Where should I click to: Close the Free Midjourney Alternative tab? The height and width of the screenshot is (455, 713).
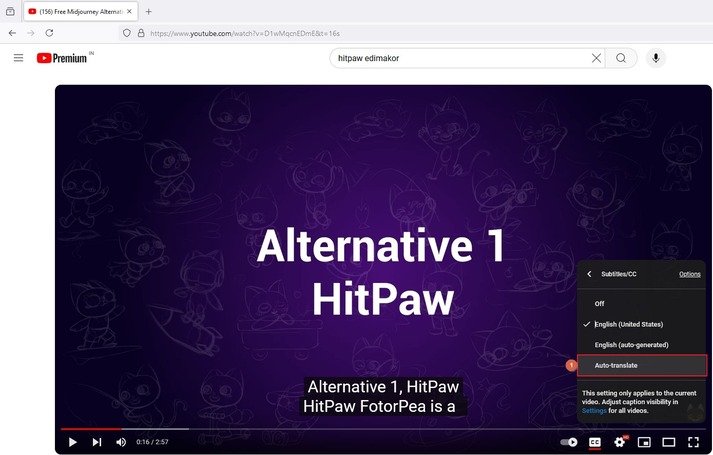(x=129, y=11)
